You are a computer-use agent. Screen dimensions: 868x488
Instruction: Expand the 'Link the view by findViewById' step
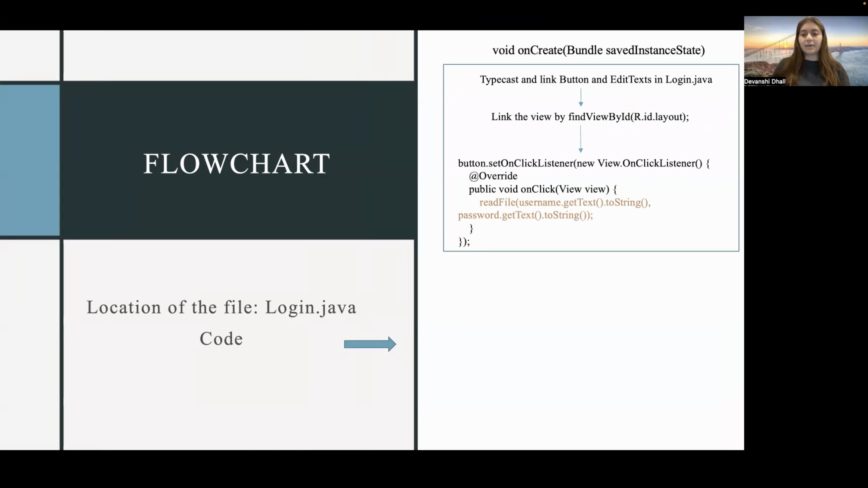pos(590,117)
